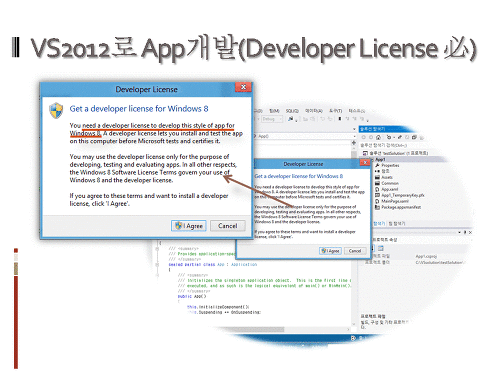Collapse the App class code region
Image resolution: width=500 pixels, height=375 pixels.
tap(157, 265)
